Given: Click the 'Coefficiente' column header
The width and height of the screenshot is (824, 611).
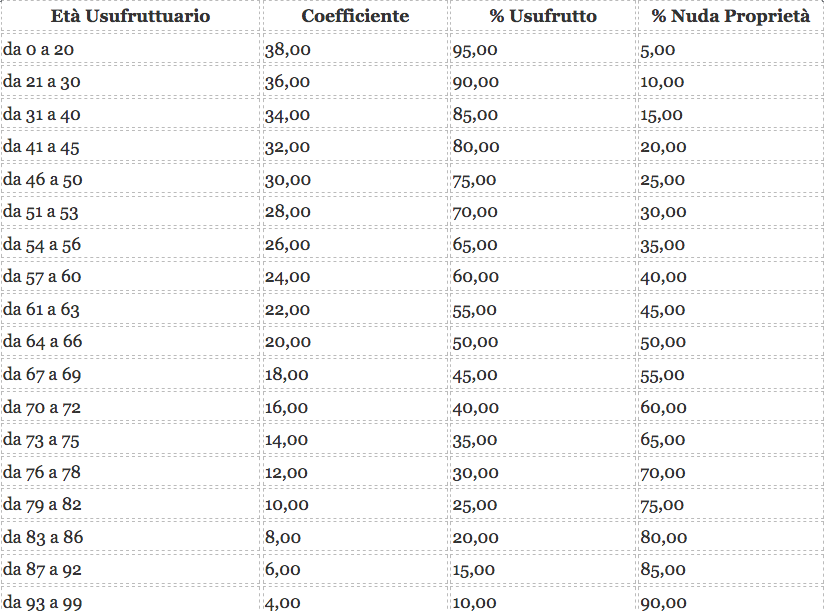Looking at the screenshot, I should tap(355, 16).
